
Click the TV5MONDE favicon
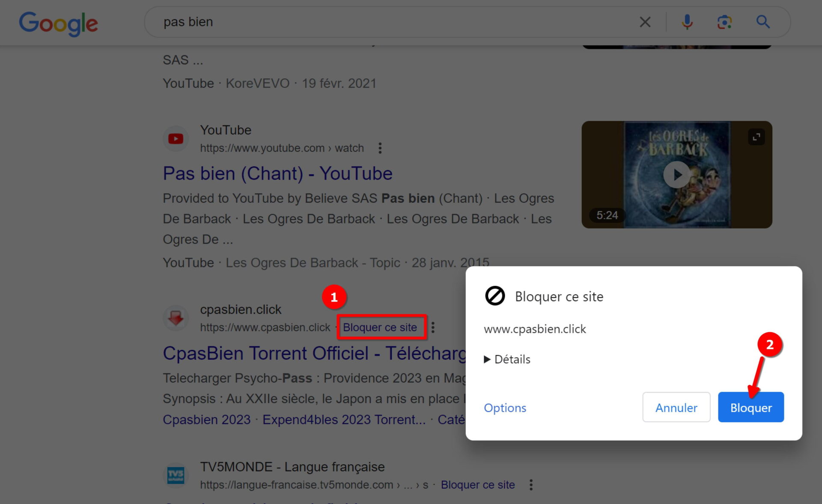pos(176,475)
